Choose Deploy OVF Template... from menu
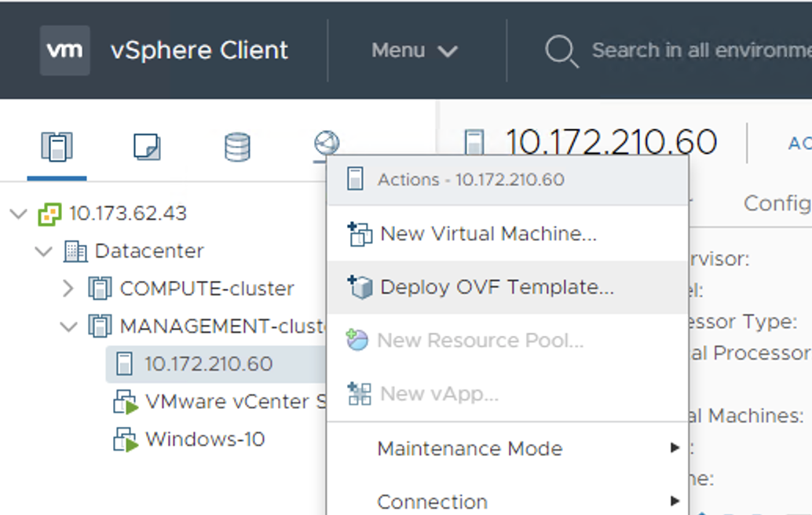The height and width of the screenshot is (515, 812). click(x=508, y=287)
